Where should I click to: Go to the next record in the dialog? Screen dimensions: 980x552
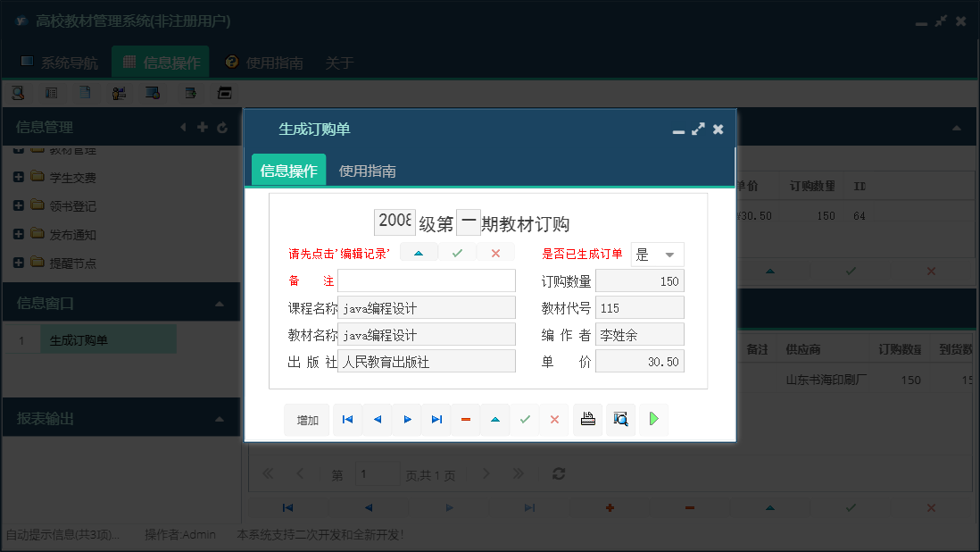(x=407, y=419)
